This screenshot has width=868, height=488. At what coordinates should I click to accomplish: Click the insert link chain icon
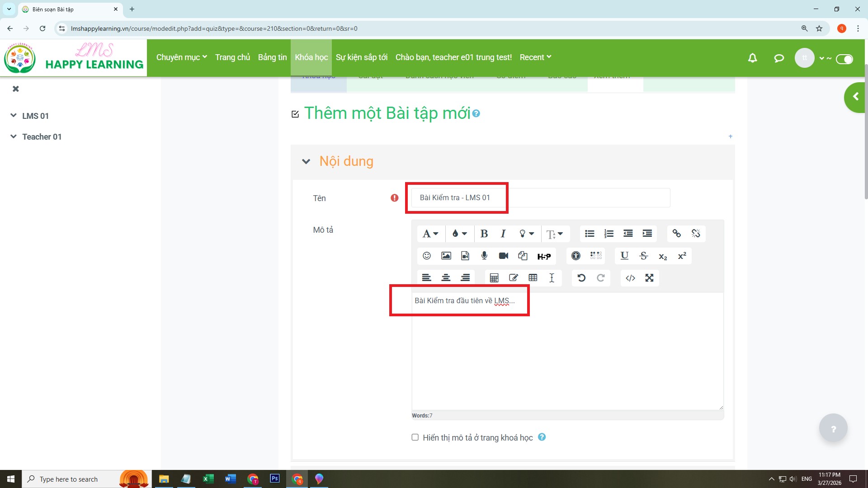(676, 234)
